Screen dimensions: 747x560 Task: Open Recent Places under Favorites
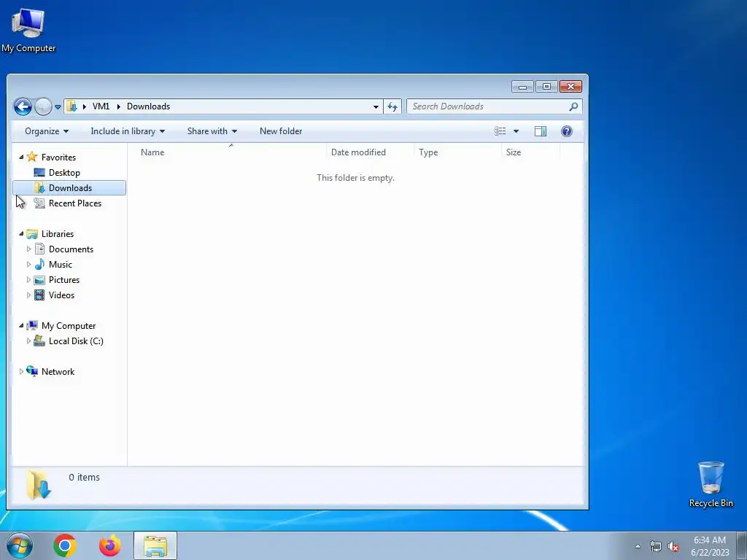pos(75,203)
